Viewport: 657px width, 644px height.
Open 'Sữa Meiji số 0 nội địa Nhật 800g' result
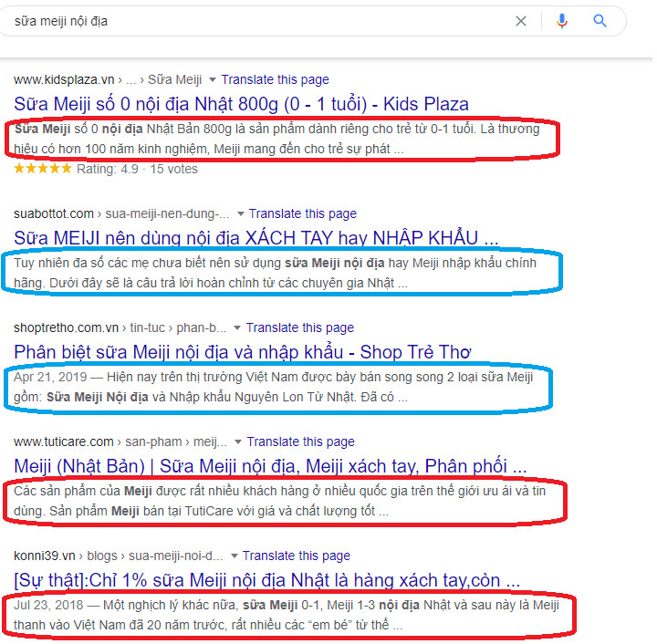click(x=241, y=104)
